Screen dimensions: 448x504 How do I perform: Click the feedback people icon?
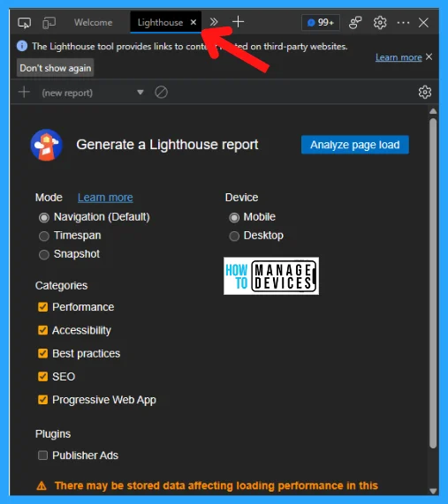(355, 23)
